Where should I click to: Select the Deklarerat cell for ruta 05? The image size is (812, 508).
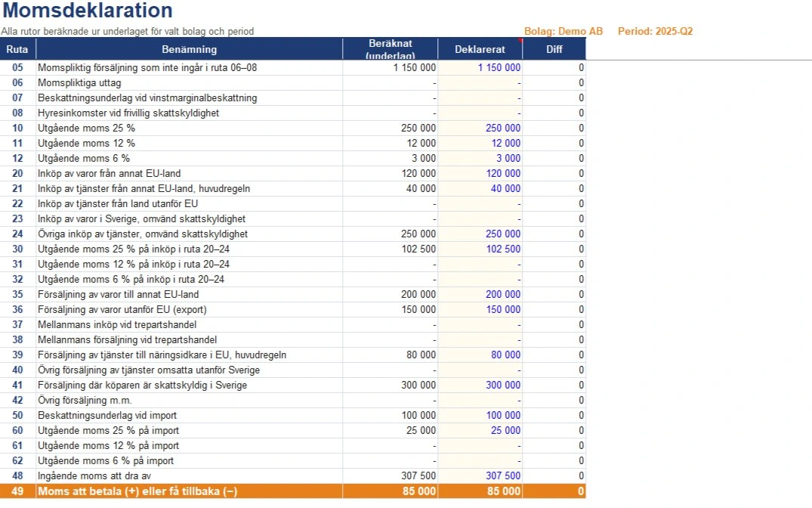coord(480,67)
